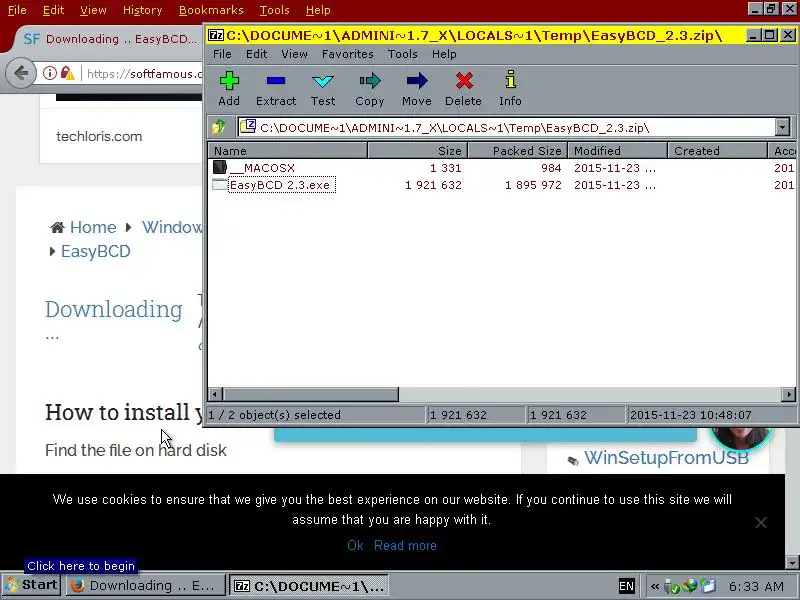The image size is (800, 600).
Task: Open Firefox History menu
Action: (x=142, y=10)
